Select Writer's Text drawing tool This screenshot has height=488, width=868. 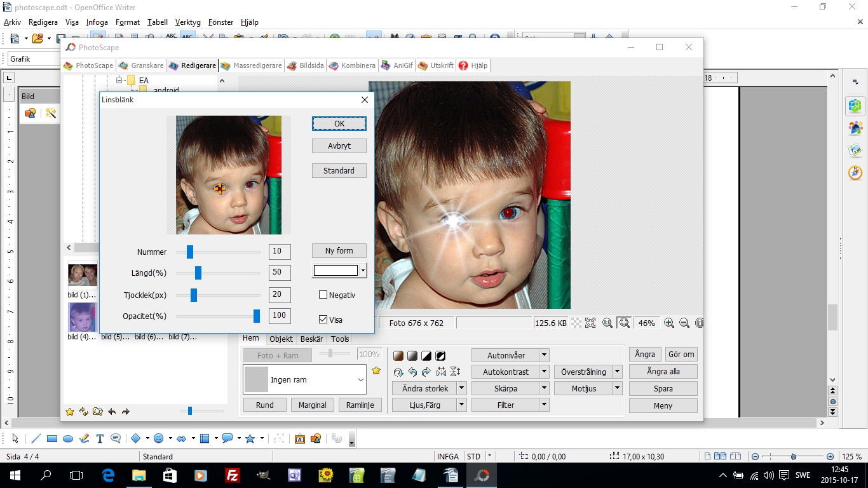(100, 438)
